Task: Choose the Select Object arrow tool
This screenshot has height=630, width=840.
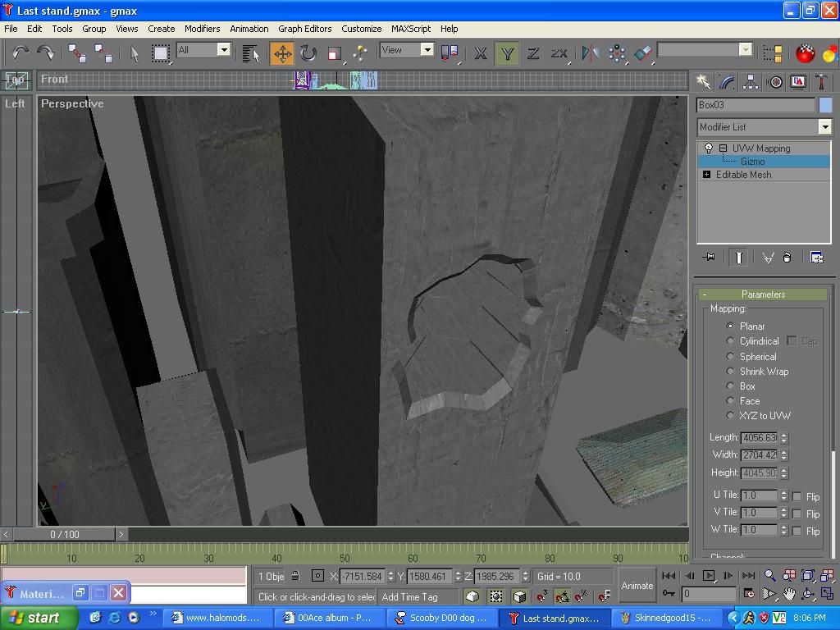Action: (x=135, y=53)
